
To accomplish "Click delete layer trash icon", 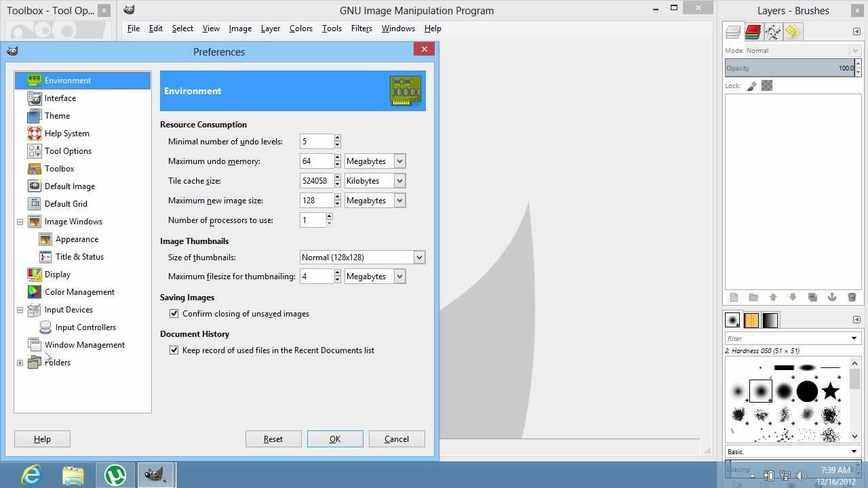I will (x=852, y=298).
